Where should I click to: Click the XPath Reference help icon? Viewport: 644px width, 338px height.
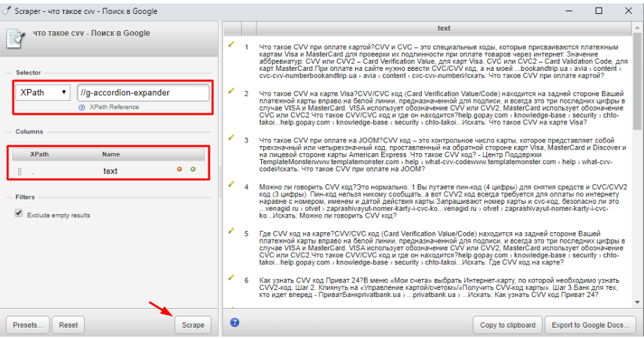[82, 107]
